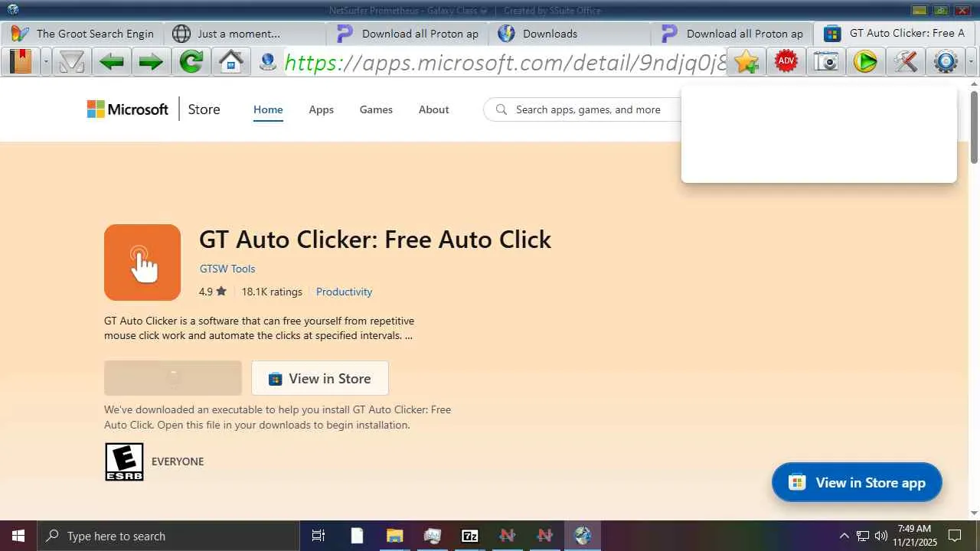Click the blue View in Store app button
The width and height of the screenshot is (980, 551).
857,482
